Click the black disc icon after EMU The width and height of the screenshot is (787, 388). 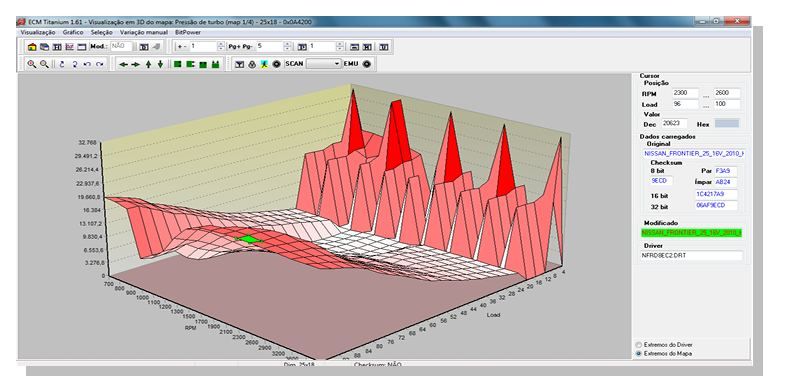coord(366,64)
